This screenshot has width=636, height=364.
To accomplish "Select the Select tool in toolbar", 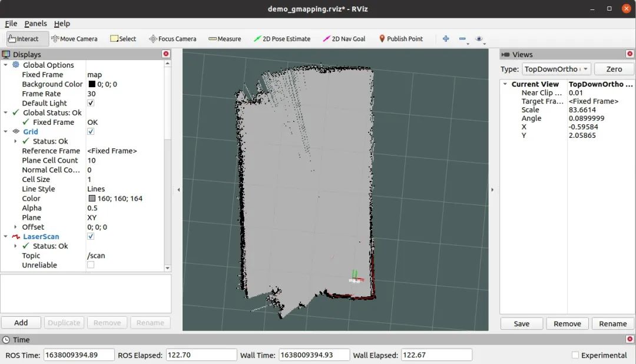I will pyautogui.click(x=123, y=38).
